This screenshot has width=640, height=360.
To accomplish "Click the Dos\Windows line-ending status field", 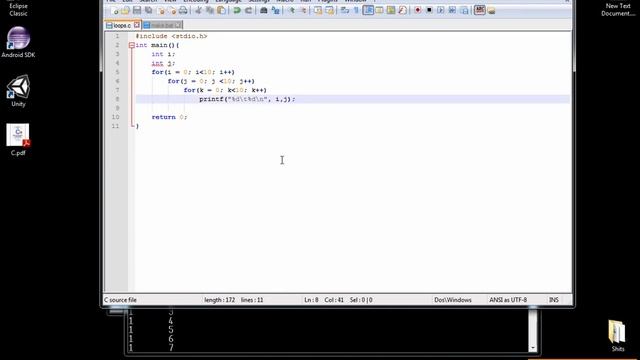I will click(x=453, y=300).
